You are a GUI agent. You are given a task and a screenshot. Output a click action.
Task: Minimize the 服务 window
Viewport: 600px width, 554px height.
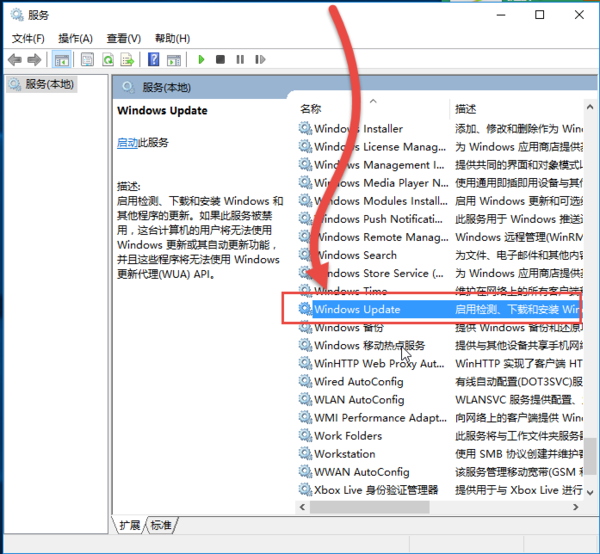(501, 15)
